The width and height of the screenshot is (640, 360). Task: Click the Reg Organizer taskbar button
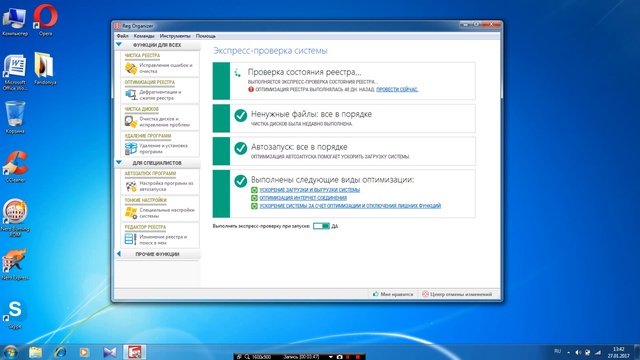pyautogui.click(x=134, y=352)
